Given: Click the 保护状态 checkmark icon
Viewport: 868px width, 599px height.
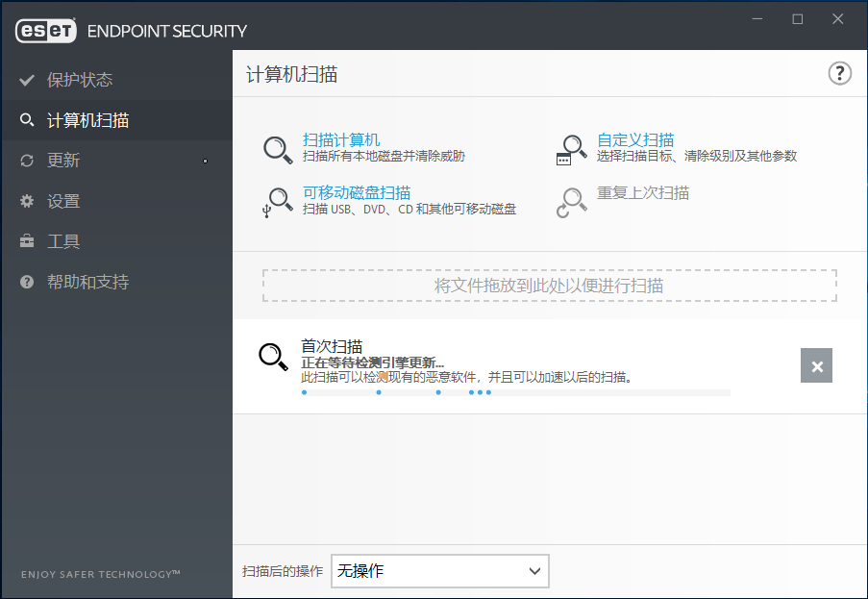Looking at the screenshot, I should point(26,80).
